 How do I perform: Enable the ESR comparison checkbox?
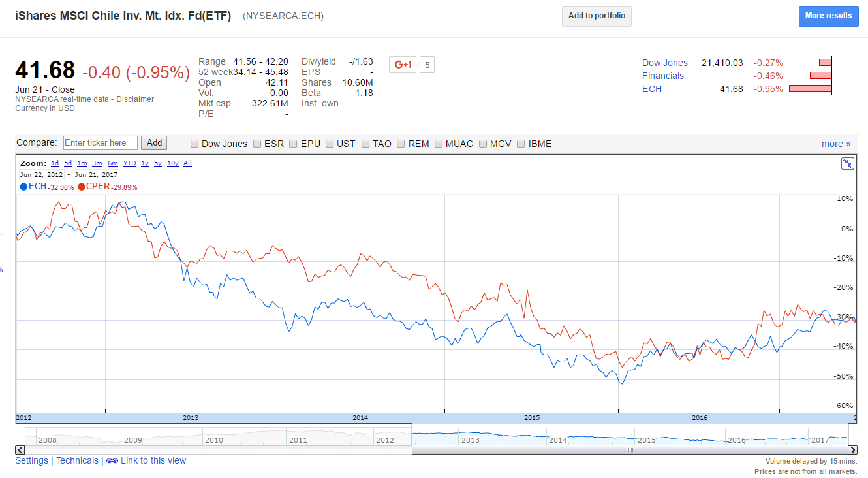pyautogui.click(x=257, y=144)
